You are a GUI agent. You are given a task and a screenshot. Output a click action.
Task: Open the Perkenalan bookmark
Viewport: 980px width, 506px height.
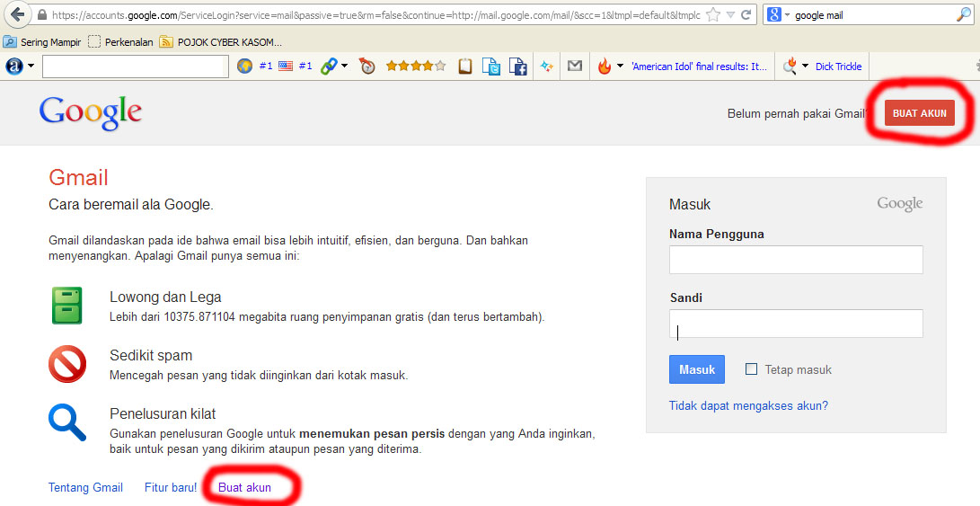[120, 42]
